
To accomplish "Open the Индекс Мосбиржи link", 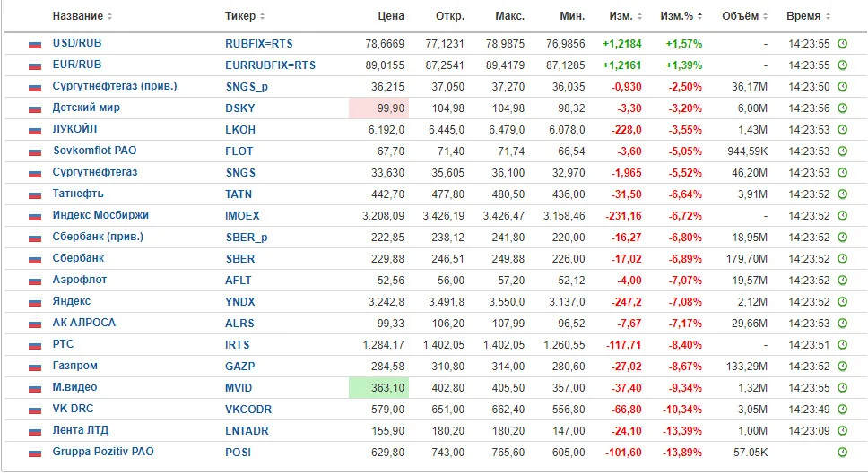I will pyautogui.click(x=100, y=215).
